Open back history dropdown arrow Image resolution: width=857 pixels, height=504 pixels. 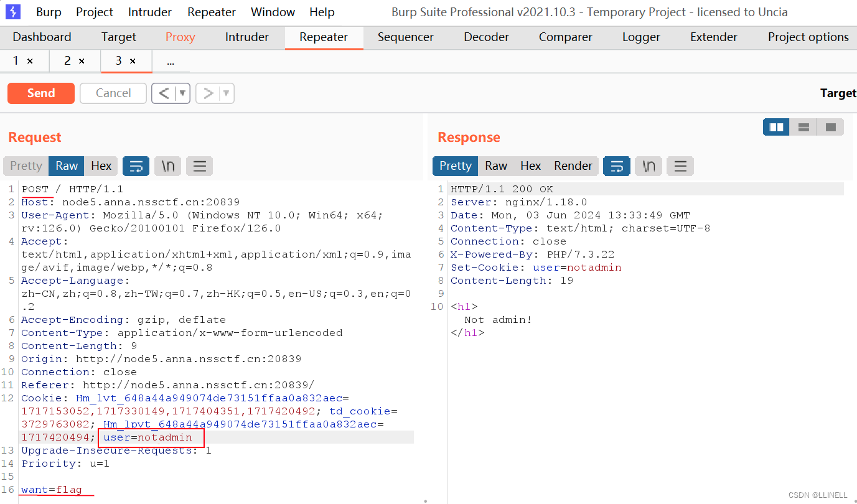point(182,93)
